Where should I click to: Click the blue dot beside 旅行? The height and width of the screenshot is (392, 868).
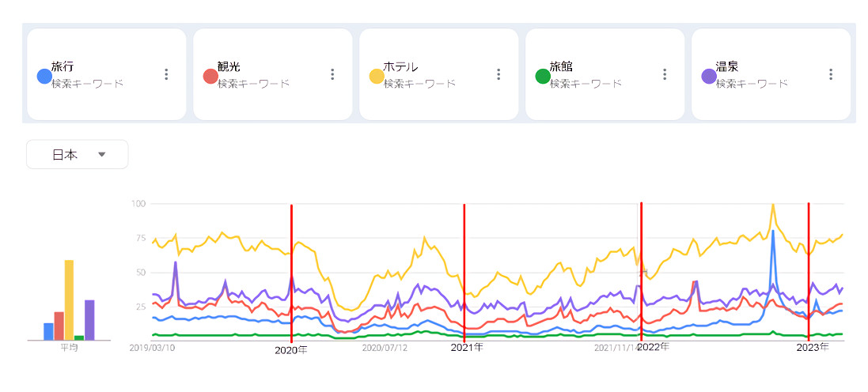pyautogui.click(x=44, y=76)
